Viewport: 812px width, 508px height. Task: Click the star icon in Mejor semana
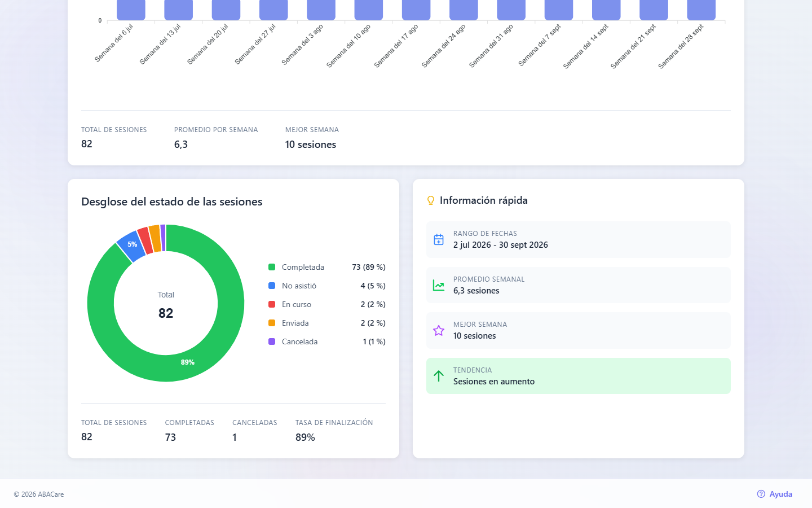(439, 330)
